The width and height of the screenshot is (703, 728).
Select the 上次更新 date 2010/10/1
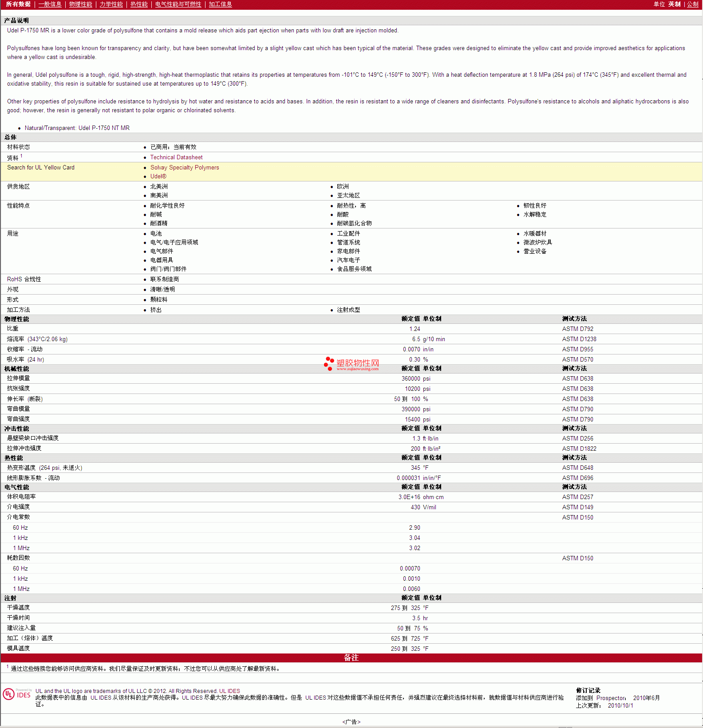[620, 706]
